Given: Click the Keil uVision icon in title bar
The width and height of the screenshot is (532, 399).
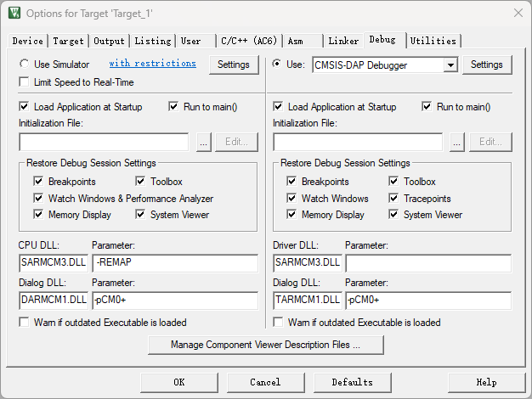Looking at the screenshot, I should [14, 14].
